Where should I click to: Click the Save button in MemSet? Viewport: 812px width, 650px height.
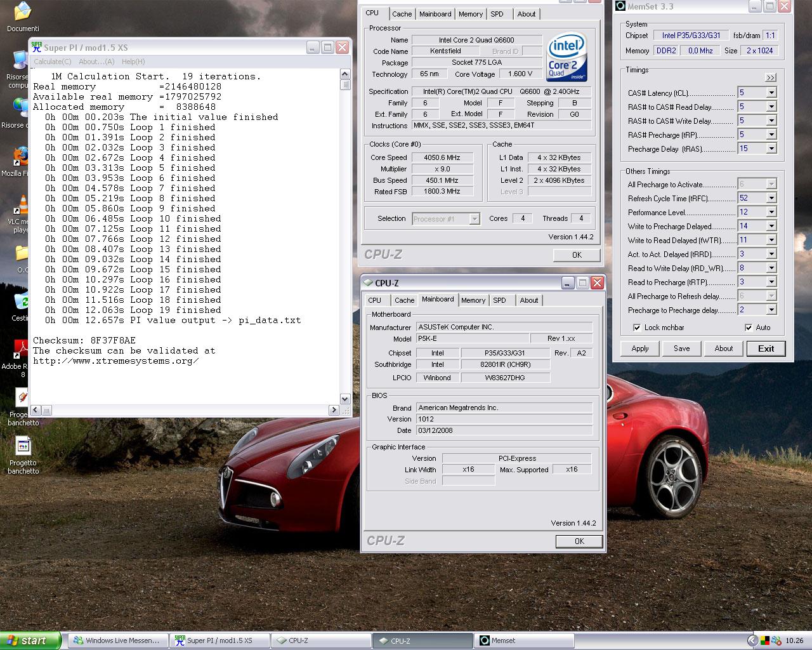tap(682, 348)
